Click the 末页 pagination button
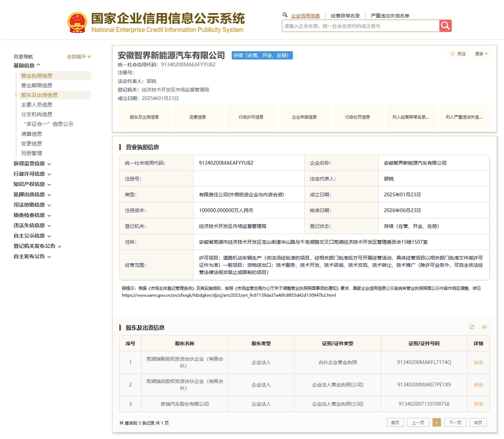Viewport: 504px width, 439px height. 478,423
